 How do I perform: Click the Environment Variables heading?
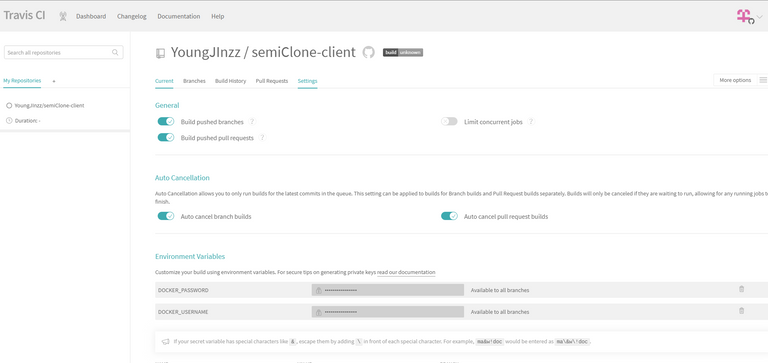tap(190, 256)
